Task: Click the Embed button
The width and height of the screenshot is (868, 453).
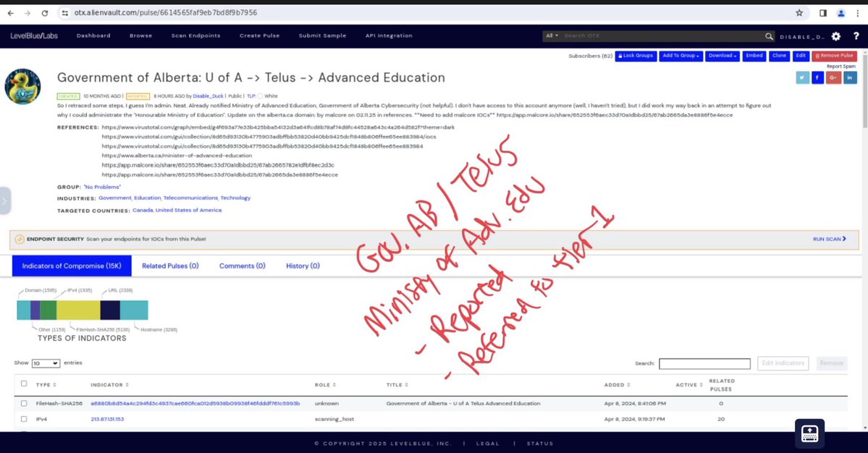Action: click(754, 56)
